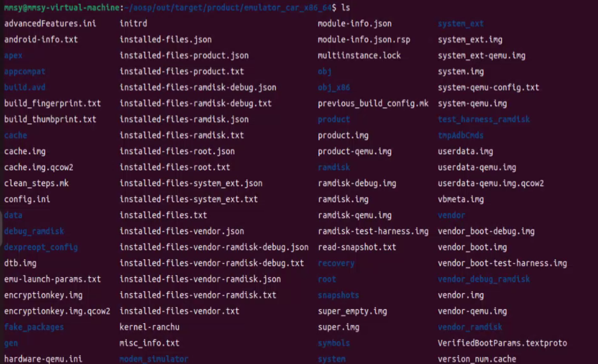Select previous_build_config.mk entry

click(373, 104)
